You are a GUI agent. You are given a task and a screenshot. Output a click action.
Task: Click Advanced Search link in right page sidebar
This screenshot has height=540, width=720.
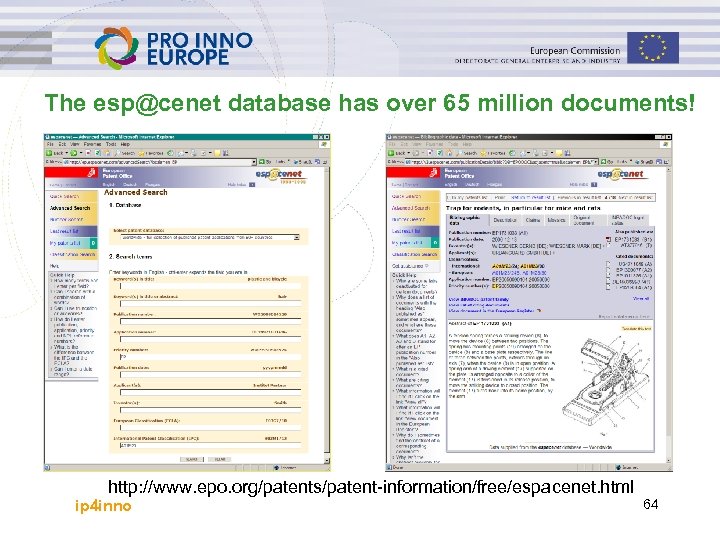[x=411, y=208]
